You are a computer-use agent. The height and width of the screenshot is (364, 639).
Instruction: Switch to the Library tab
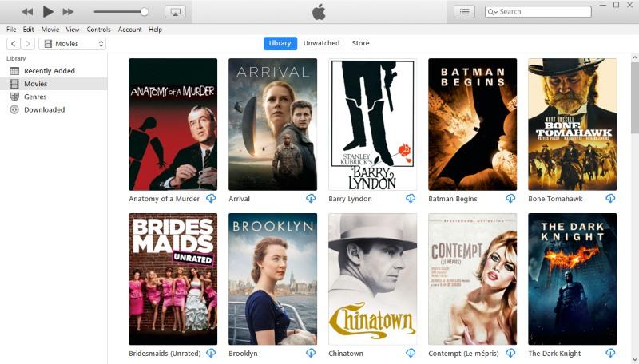(280, 43)
